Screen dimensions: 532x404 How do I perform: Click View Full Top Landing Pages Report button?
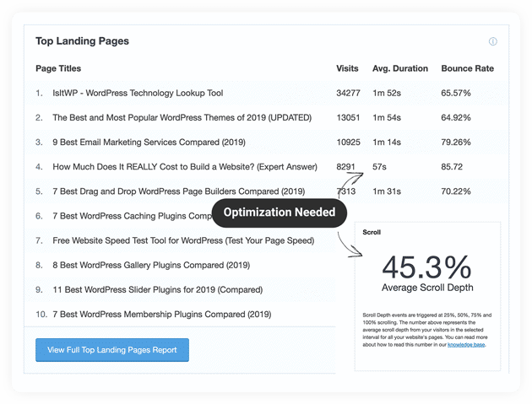tap(112, 349)
